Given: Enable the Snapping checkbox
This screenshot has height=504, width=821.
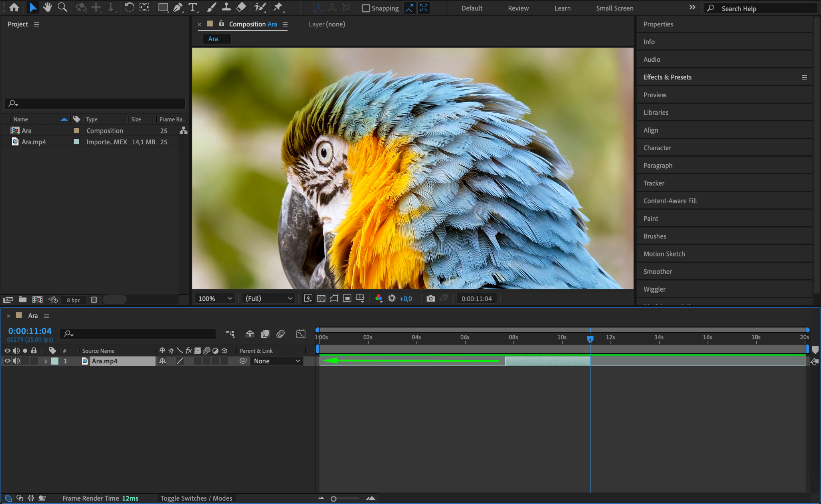Looking at the screenshot, I should 366,8.
